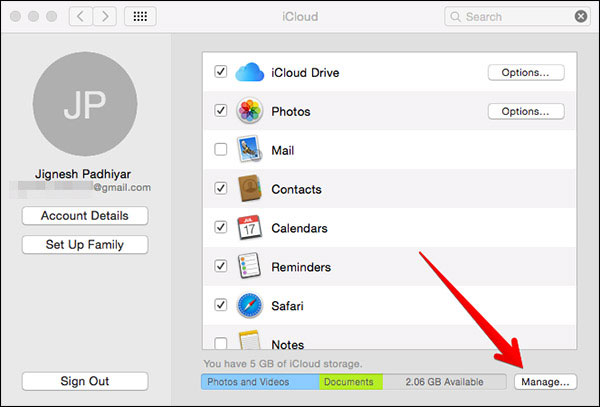Open Account Details
Screen dimensions: 600x407
pos(85,216)
